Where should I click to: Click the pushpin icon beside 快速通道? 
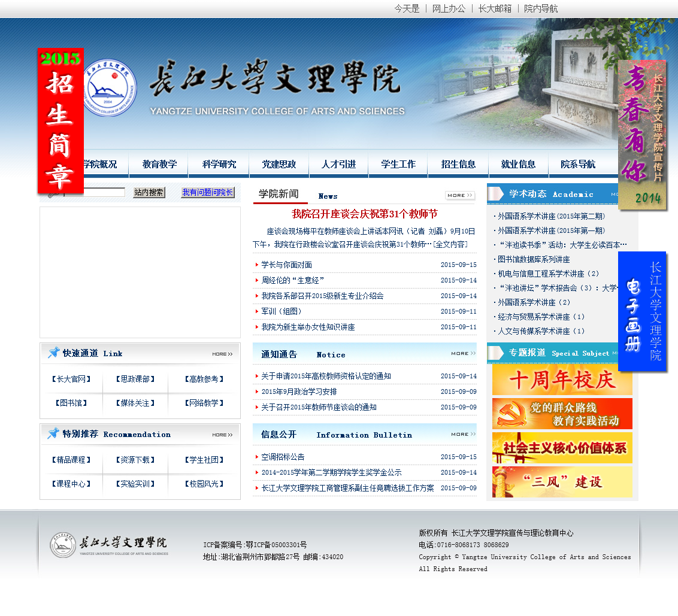pyautogui.click(x=54, y=353)
